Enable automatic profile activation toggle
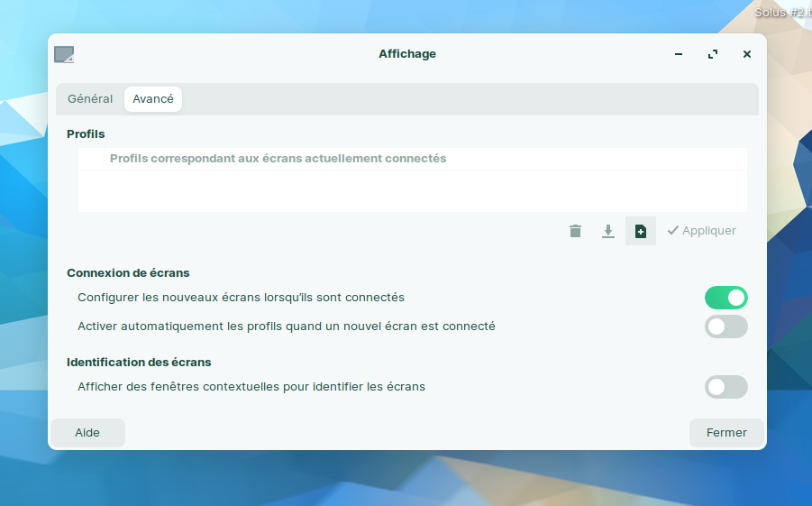812x506 pixels. click(725, 327)
